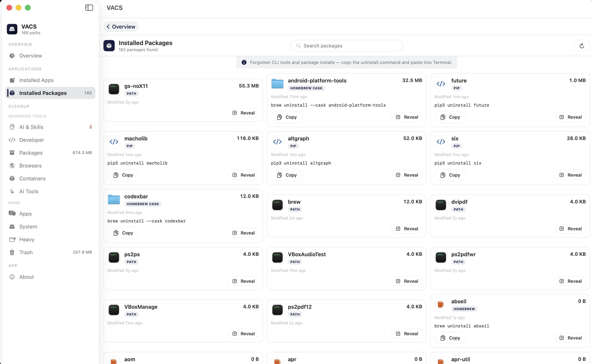The height and width of the screenshot is (364, 592).
Task: Reveal the ps2pdf12 location
Action: (x=407, y=334)
